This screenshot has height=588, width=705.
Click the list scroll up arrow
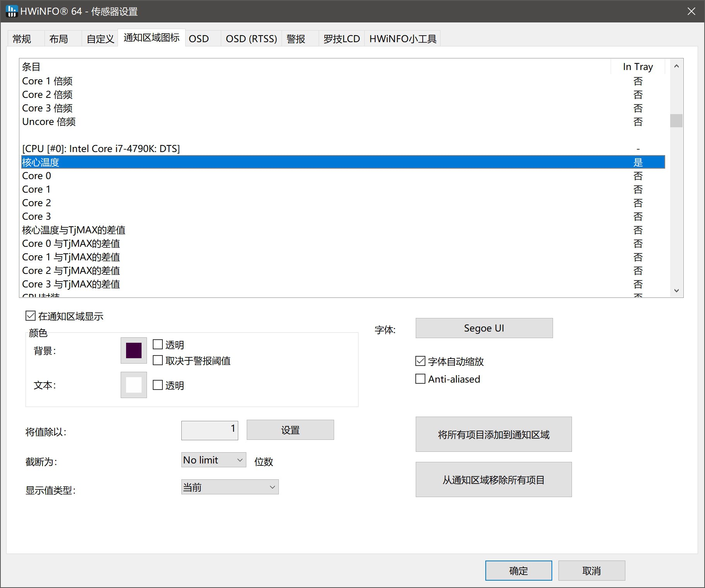(676, 67)
